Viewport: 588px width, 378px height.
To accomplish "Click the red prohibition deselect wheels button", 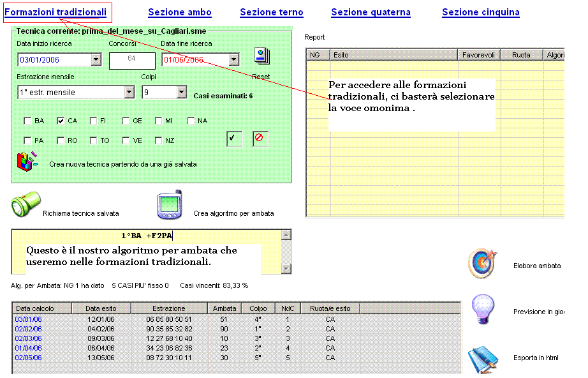I will pos(260,139).
